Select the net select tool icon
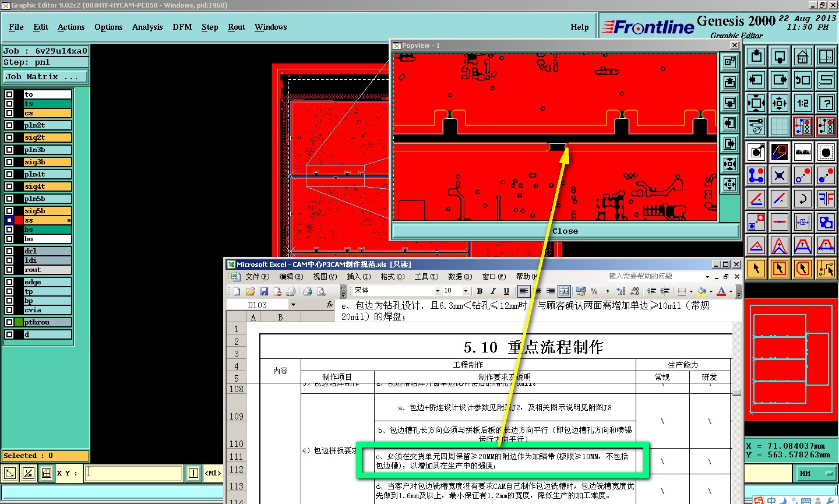 (826, 269)
